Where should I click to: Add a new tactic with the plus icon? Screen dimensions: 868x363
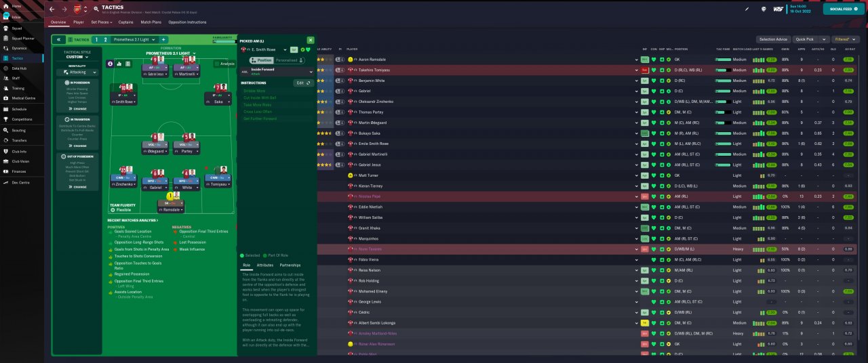click(163, 40)
